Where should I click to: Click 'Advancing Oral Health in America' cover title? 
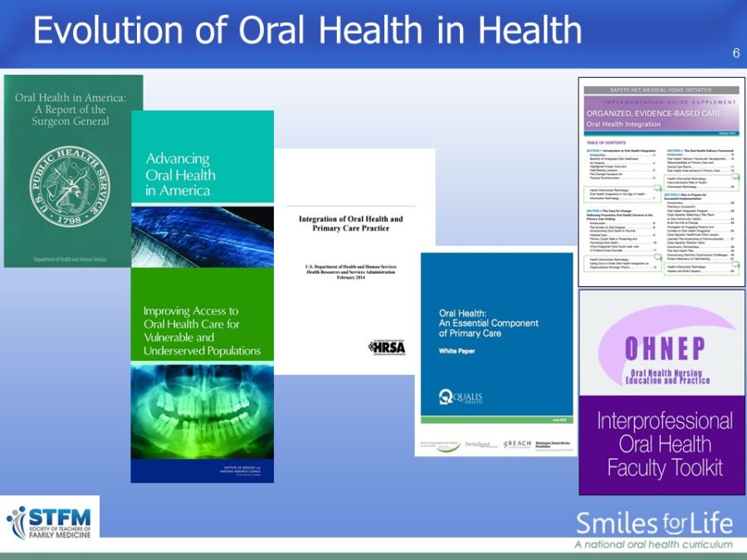click(x=180, y=174)
